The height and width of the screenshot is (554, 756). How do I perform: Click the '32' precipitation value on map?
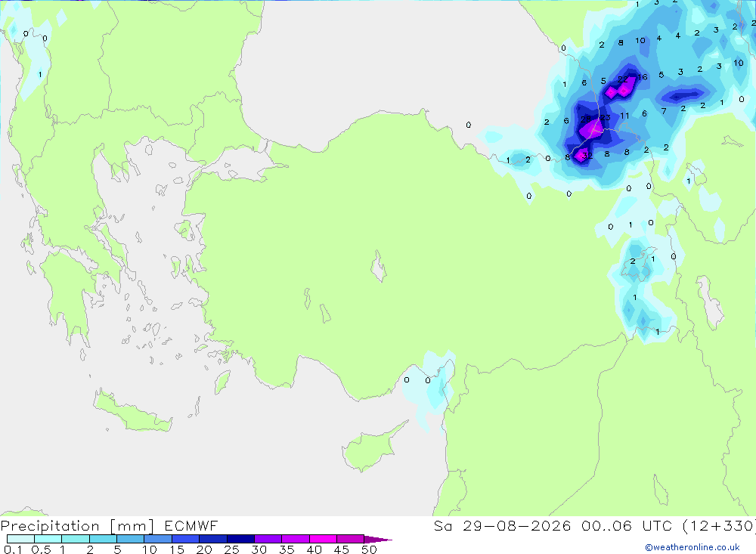pos(587,156)
